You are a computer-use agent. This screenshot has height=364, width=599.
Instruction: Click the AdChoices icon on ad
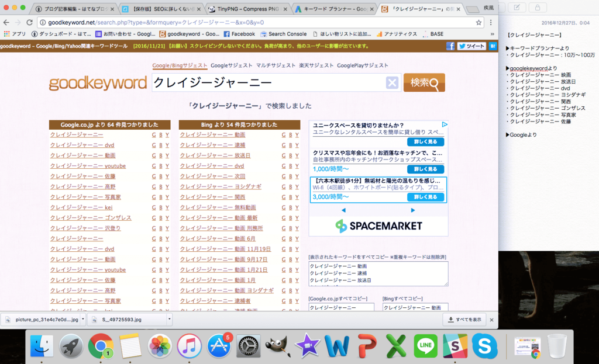click(445, 124)
